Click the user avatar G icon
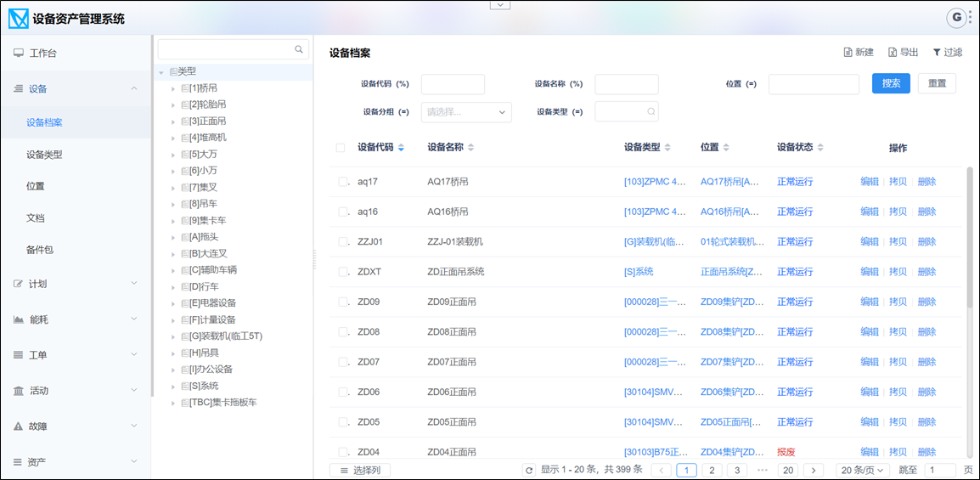The width and height of the screenshot is (980, 480). click(x=957, y=17)
